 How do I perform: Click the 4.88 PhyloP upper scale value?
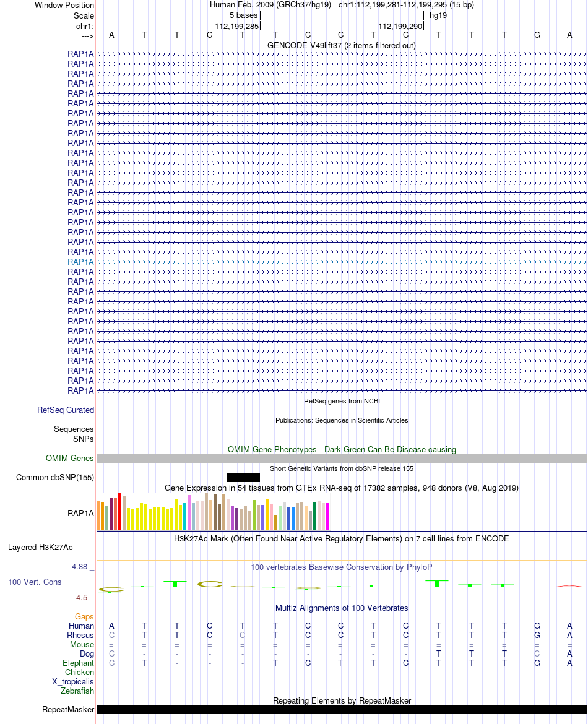pyautogui.click(x=79, y=567)
